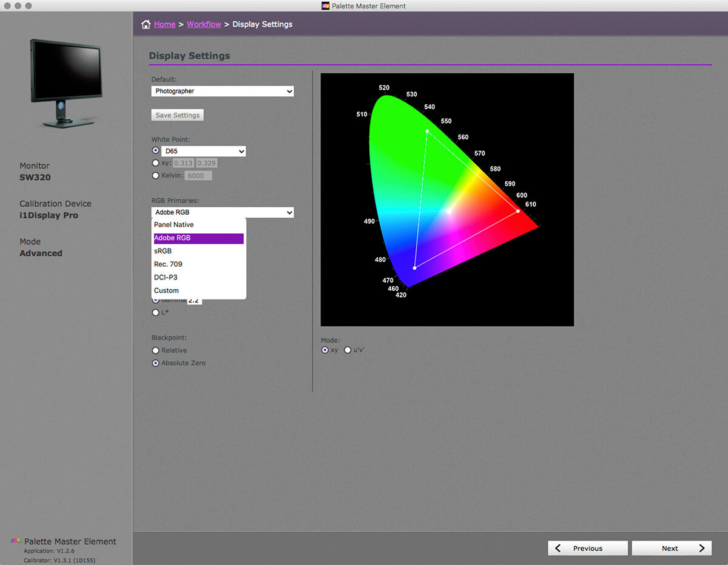This screenshot has width=728, height=565.
Task: Select Rec. 709 primaries option
Action: coord(168,264)
